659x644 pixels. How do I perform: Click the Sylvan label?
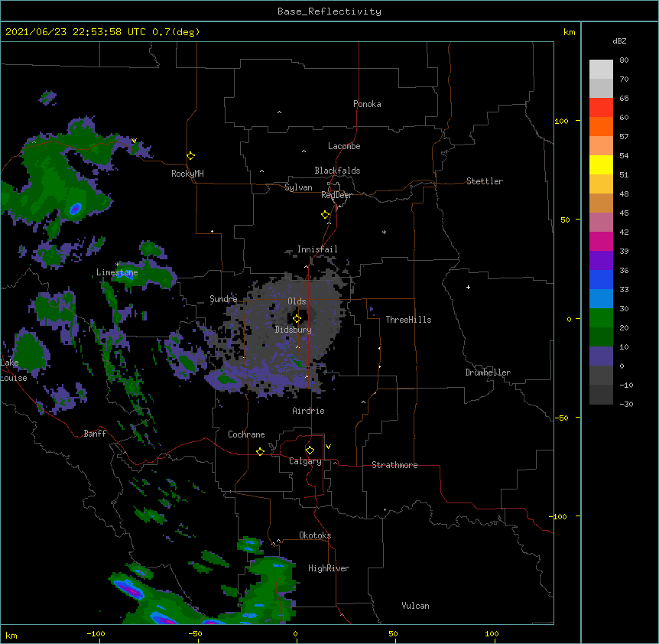[298, 187]
